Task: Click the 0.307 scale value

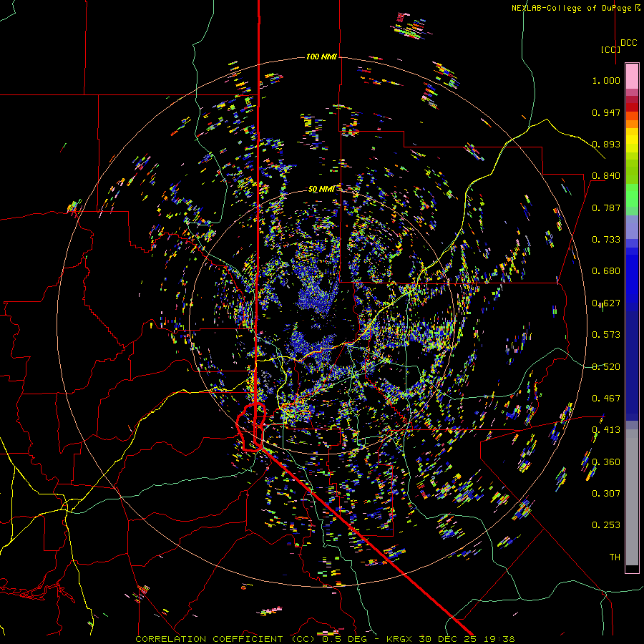Action: [x=606, y=494]
